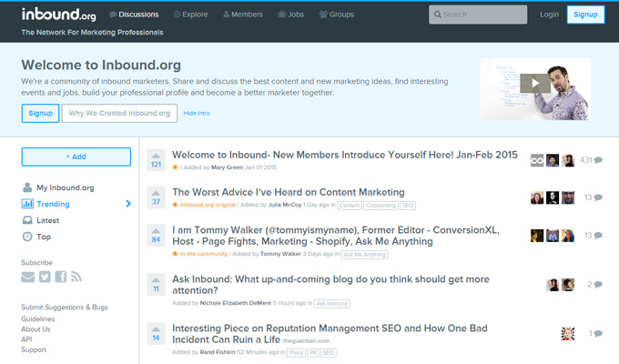Upvote the post with 121 votes
The image size is (619, 364).
[156, 160]
